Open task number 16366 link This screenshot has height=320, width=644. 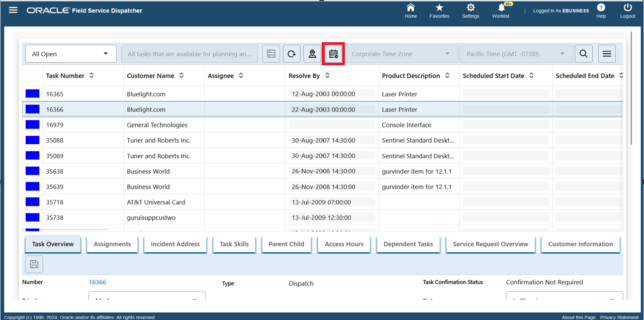click(x=98, y=282)
